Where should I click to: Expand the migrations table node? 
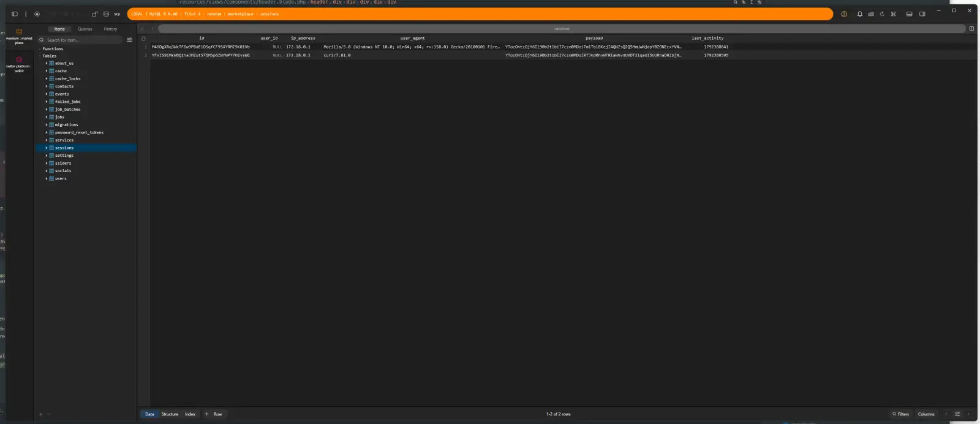(x=46, y=125)
